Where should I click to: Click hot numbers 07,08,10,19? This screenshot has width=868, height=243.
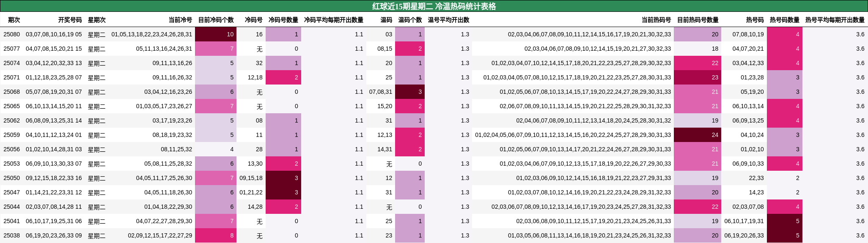tap(748, 34)
